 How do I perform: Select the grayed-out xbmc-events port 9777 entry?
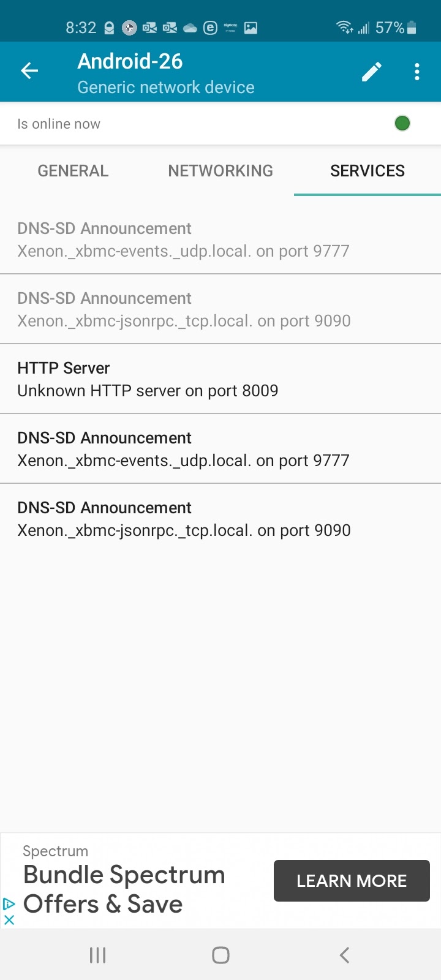[221, 239]
